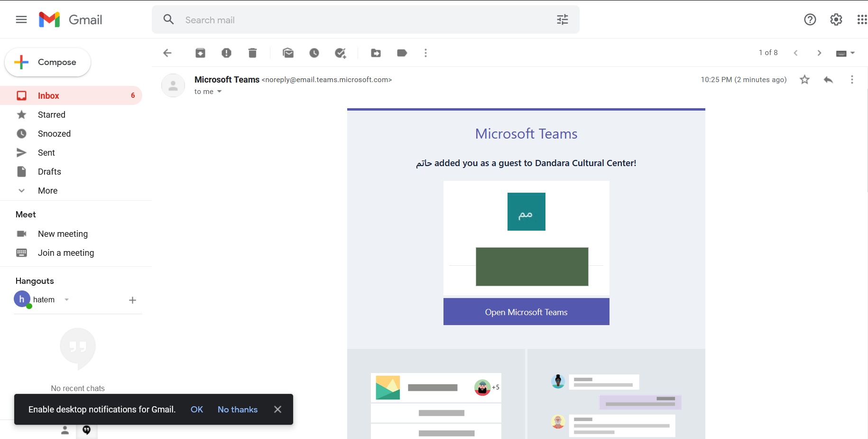Add this email to Tasks
Screen dimensions: 868x439
tap(340, 53)
